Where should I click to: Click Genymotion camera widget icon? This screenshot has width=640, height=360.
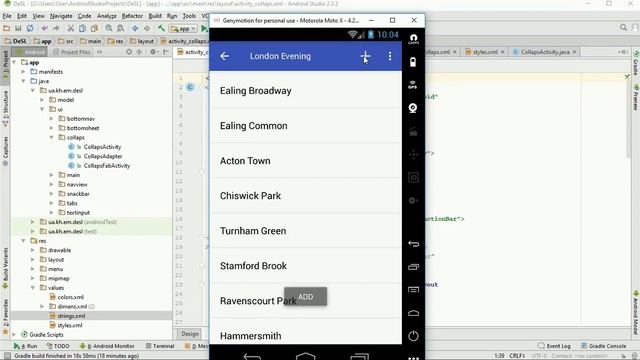(413, 108)
